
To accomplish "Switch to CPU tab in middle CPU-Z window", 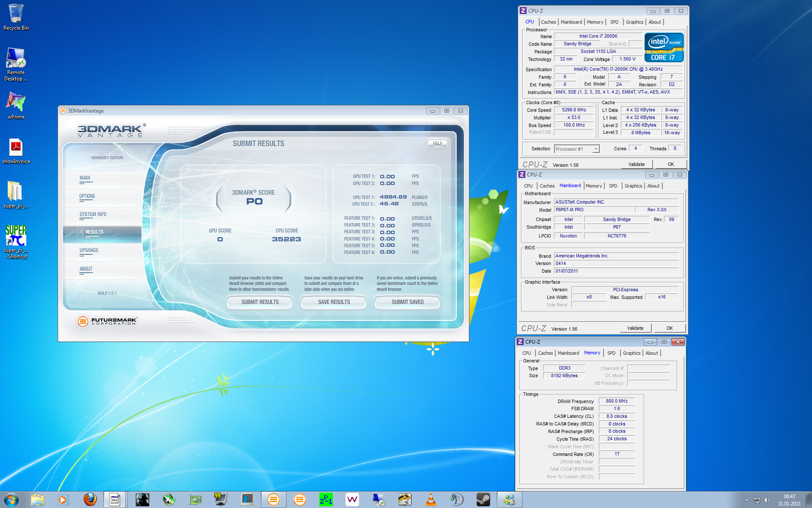I will click(528, 186).
